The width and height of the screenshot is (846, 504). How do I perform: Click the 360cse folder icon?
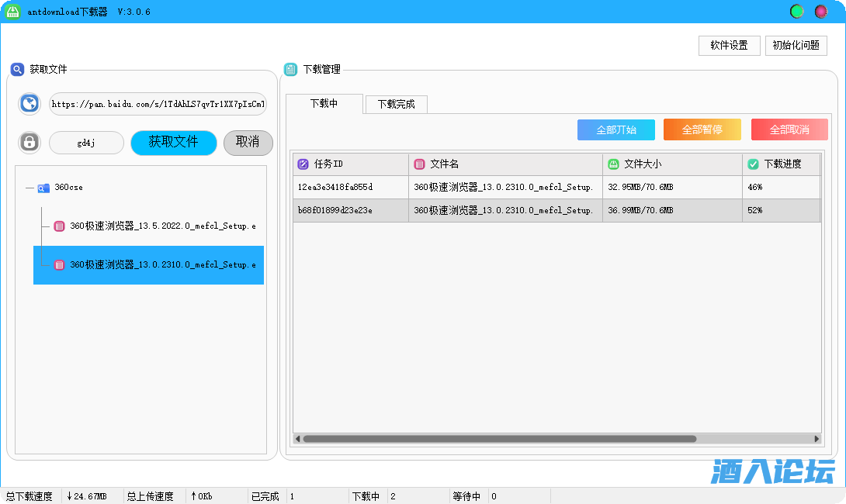click(43, 188)
